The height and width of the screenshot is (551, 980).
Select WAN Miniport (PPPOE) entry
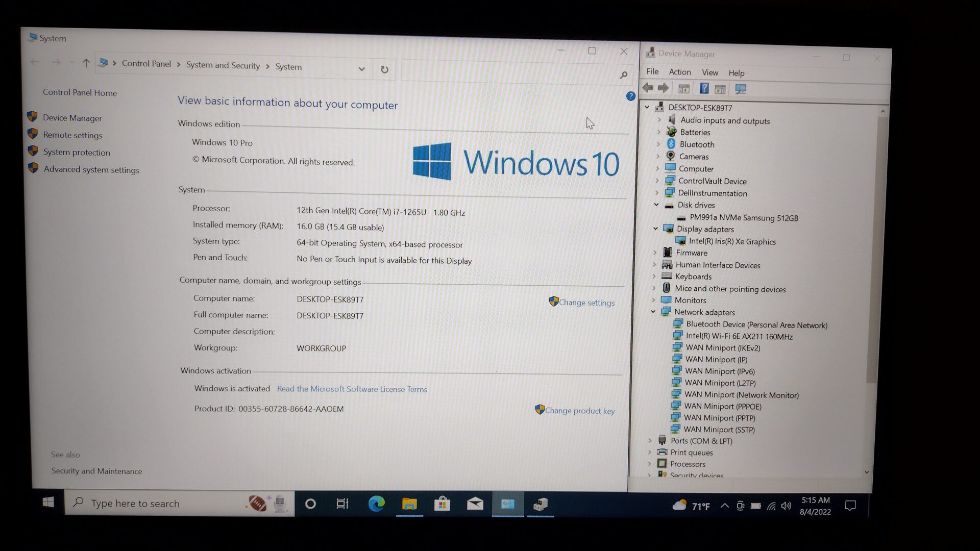coord(722,406)
